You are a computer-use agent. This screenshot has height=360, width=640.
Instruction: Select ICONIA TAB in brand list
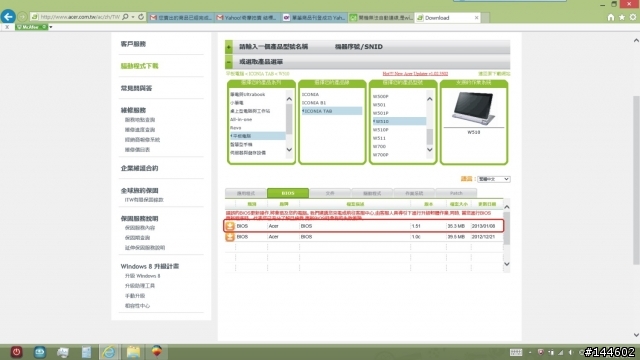(x=331, y=111)
